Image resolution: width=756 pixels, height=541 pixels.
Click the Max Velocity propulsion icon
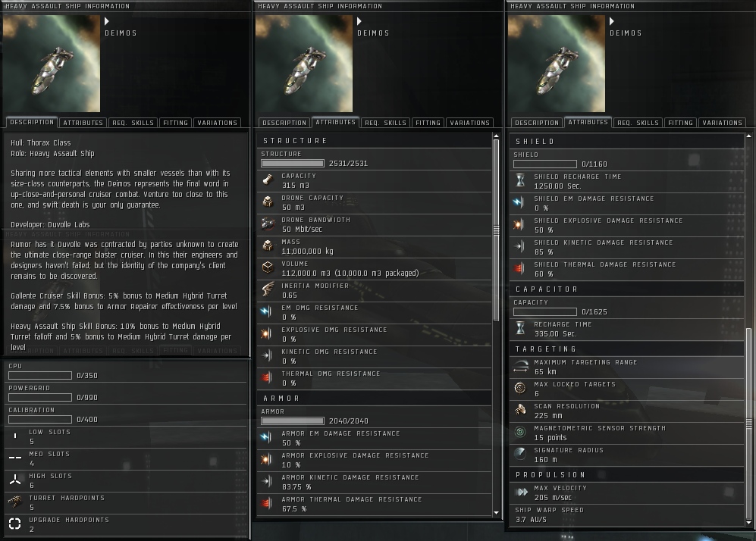pyautogui.click(x=521, y=492)
